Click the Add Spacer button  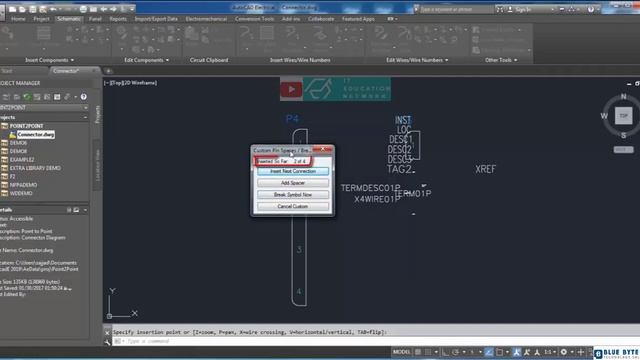coord(293,183)
